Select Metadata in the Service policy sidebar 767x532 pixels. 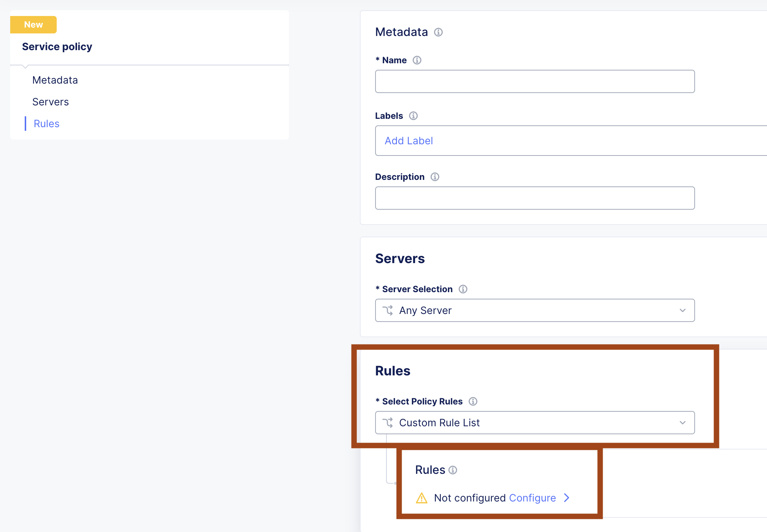(55, 80)
